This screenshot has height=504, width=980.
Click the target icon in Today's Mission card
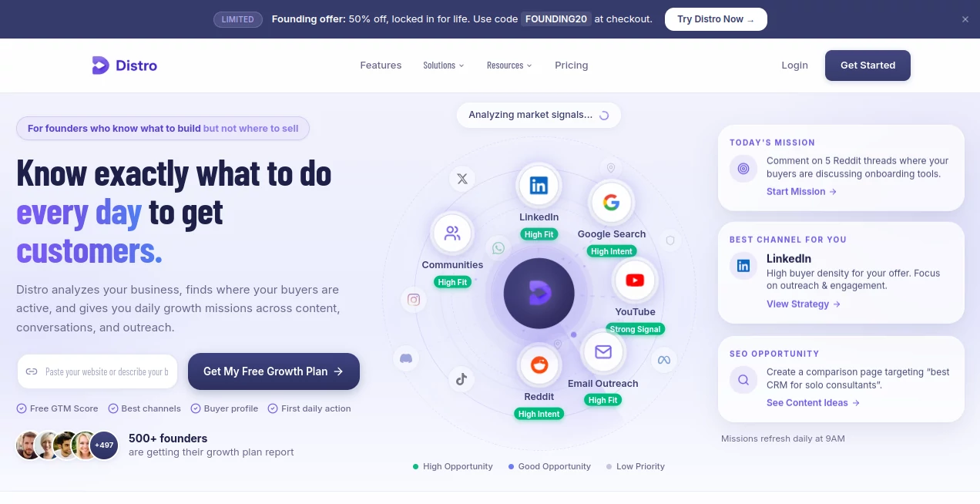point(743,168)
